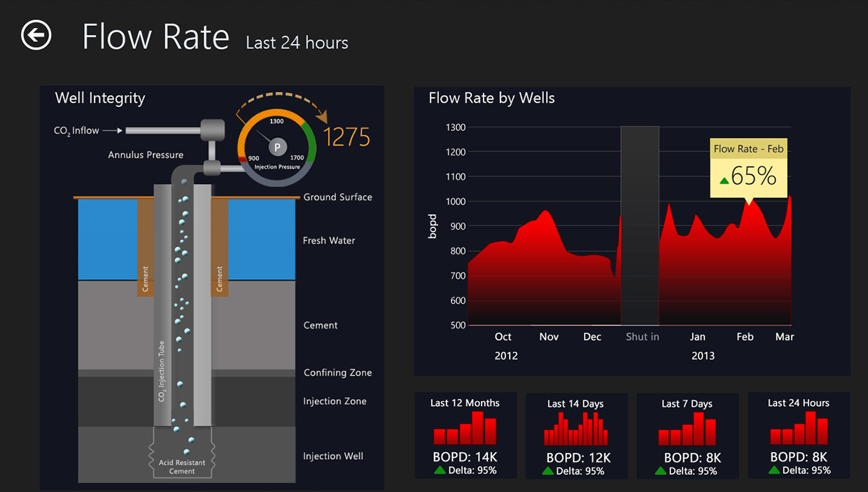Click the Confining Zone label
The height and width of the screenshot is (492, 868).
337,373
